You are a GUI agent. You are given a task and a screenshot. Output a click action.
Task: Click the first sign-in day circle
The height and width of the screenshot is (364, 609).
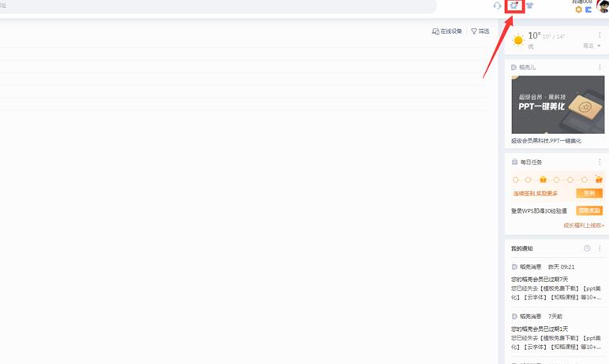click(x=515, y=180)
